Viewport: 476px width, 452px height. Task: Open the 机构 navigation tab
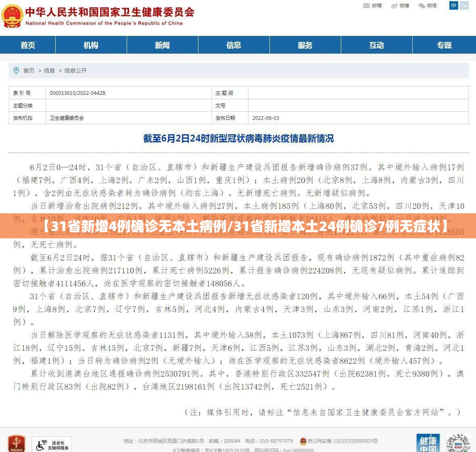[91, 45]
